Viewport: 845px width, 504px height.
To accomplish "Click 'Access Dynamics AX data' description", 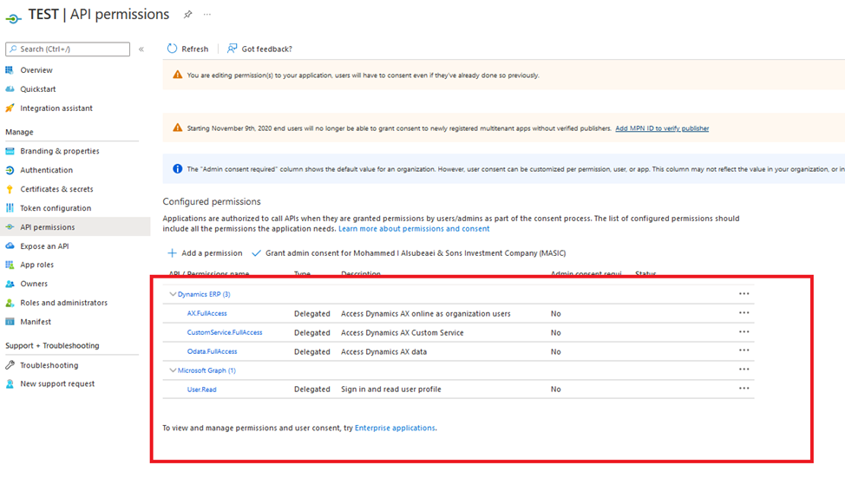I will tap(383, 351).
